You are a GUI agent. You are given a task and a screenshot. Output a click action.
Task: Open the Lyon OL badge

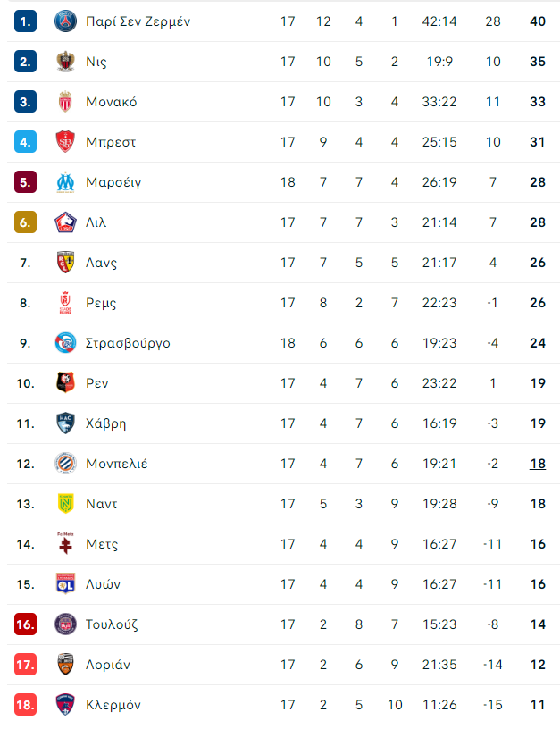(65, 584)
